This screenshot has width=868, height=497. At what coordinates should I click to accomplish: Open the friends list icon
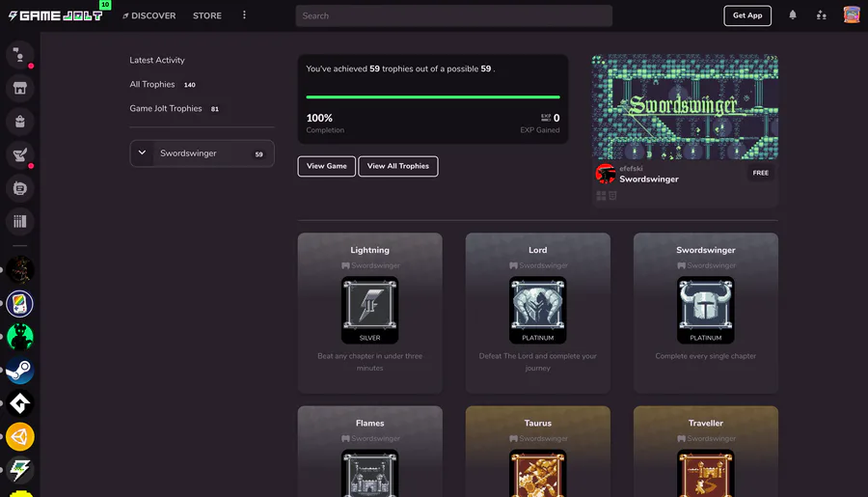click(821, 15)
